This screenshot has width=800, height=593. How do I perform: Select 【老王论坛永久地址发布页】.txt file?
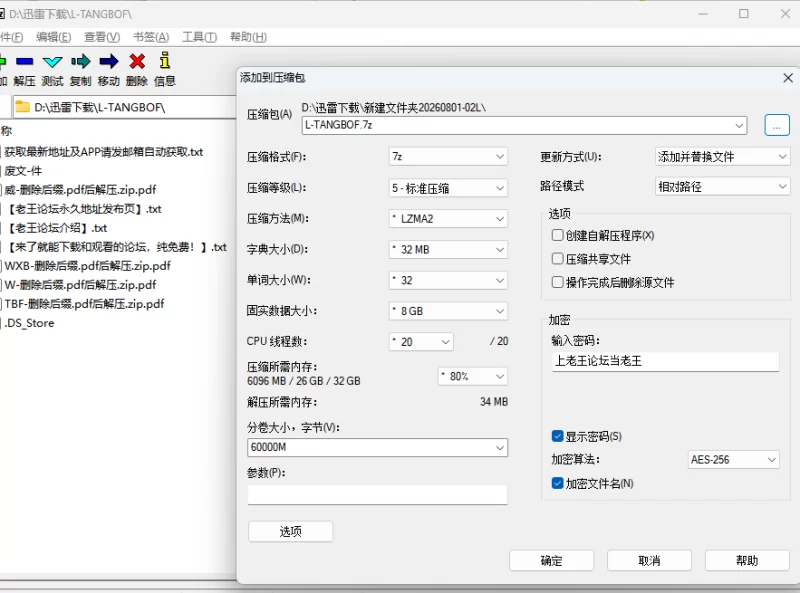(x=83, y=209)
